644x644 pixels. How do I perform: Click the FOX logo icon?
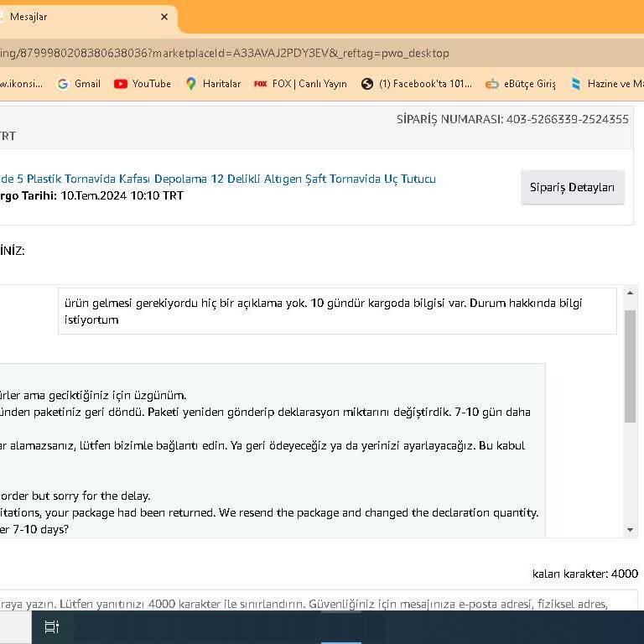[261, 84]
